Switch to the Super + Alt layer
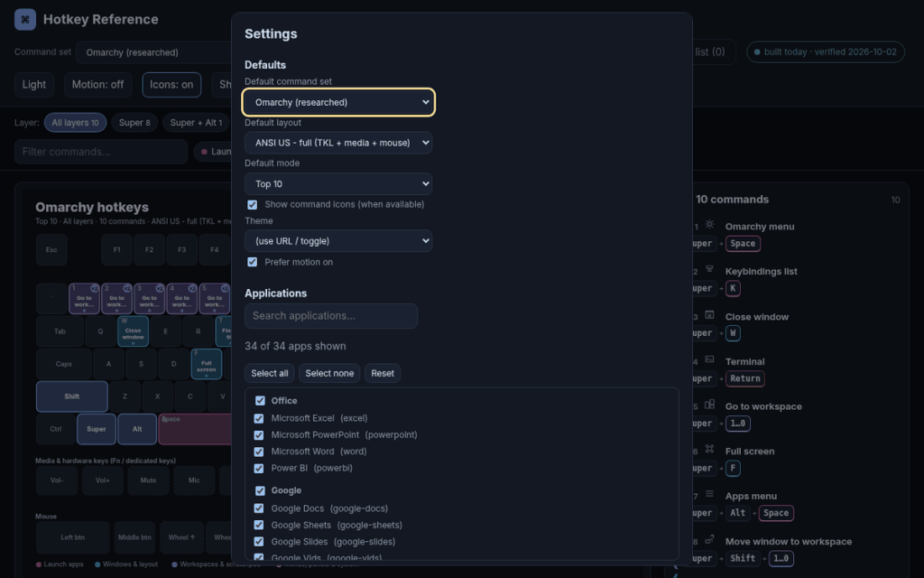Screen dimensions: 924x578 [x=196, y=123]
